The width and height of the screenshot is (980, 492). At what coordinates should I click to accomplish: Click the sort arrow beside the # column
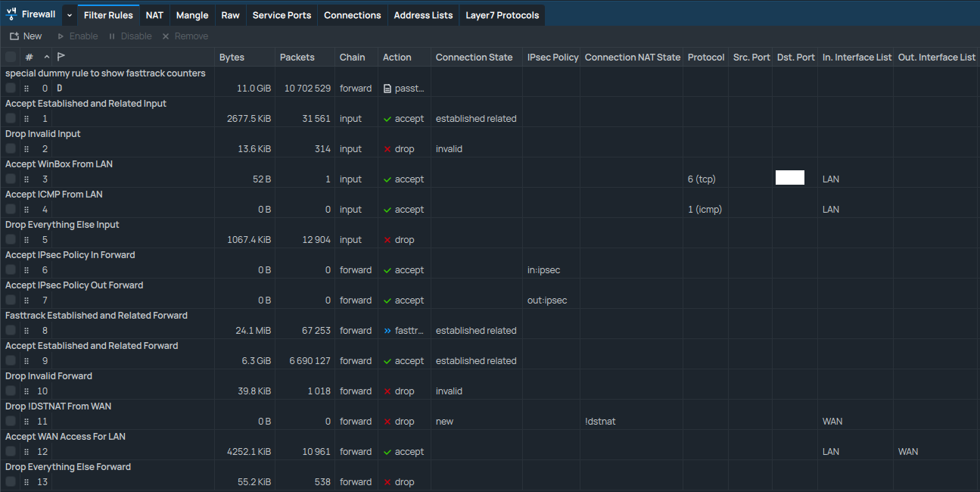tap(47, 57)
